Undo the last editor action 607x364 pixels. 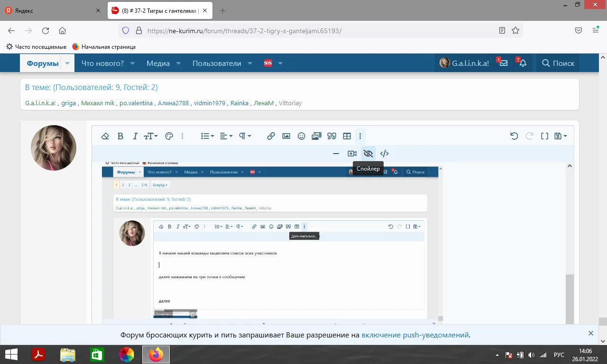pyautogui.click(x=514, y=136)
